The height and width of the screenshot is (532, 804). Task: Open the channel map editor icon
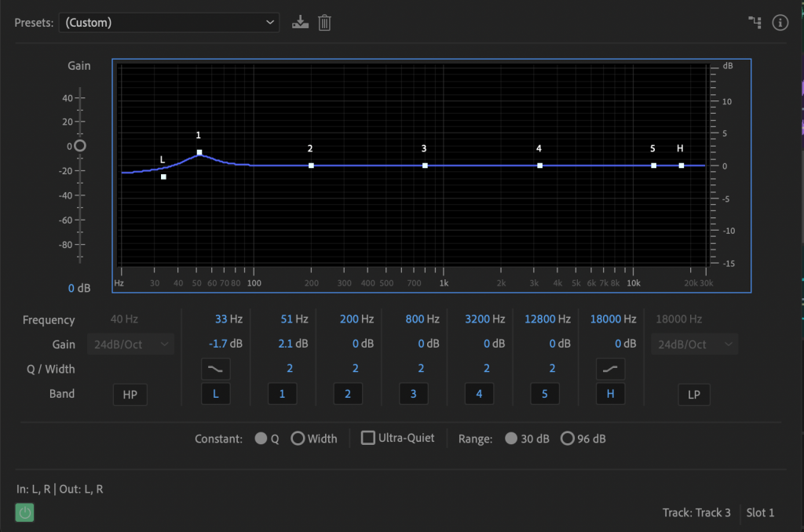point(755,23)
